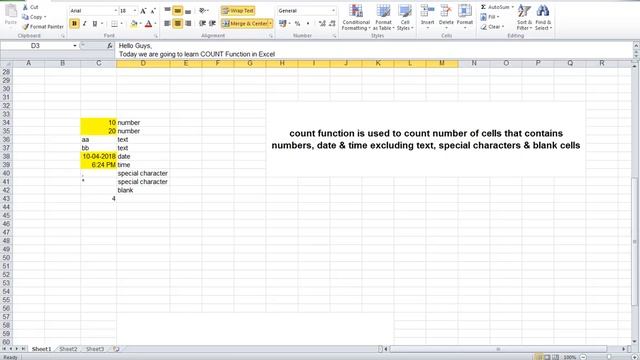The height and width of the screenshot is (360, 640).
Task: Expand Merge & Center dropdown arrow
Action: [x=271, y=24]
